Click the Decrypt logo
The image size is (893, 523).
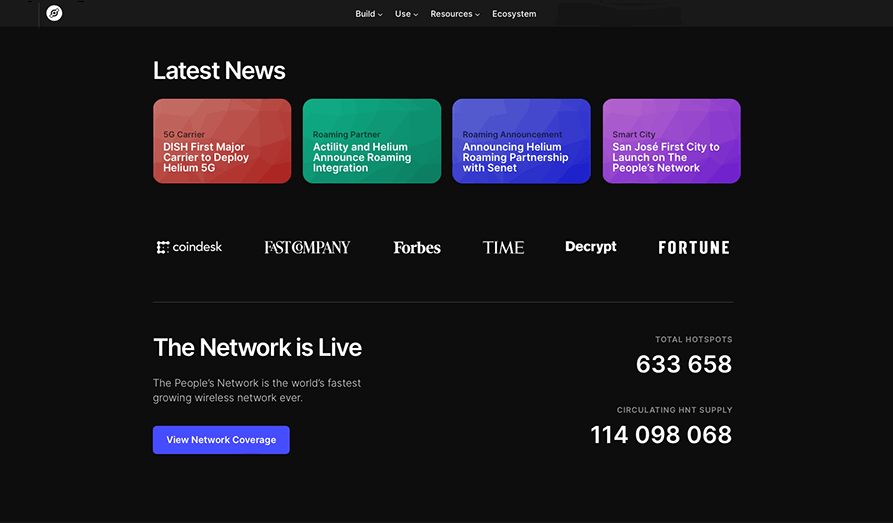click(591, 247)
